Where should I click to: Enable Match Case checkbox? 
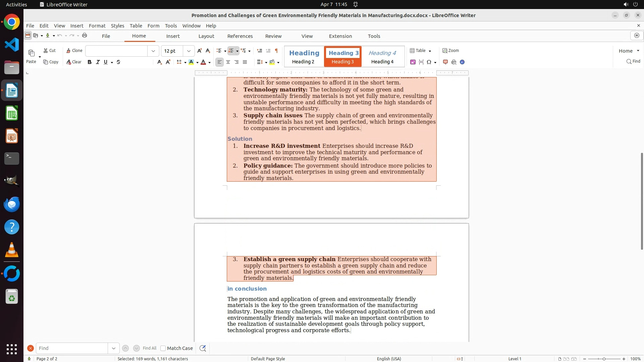coord(163,348)
